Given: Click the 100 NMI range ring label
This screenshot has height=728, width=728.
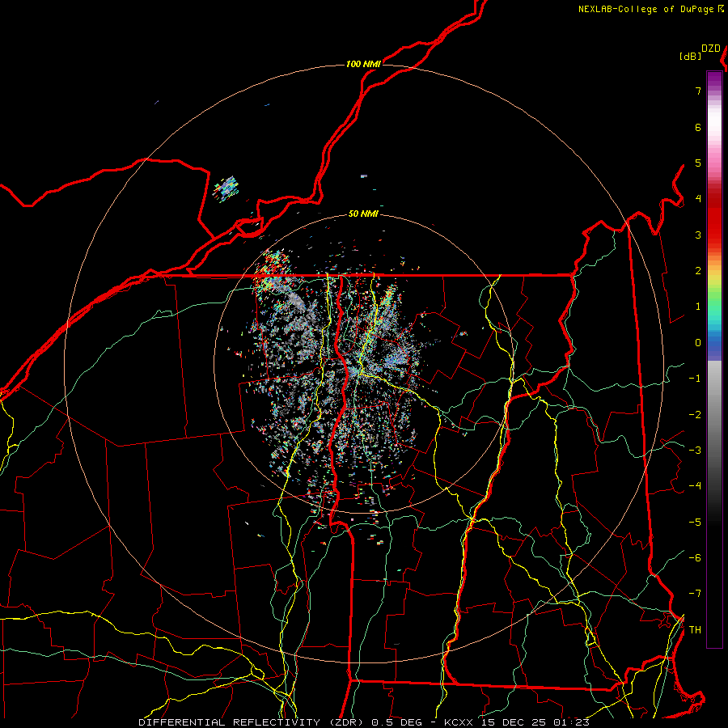Looking at the screenshot, I should (363, 64).
